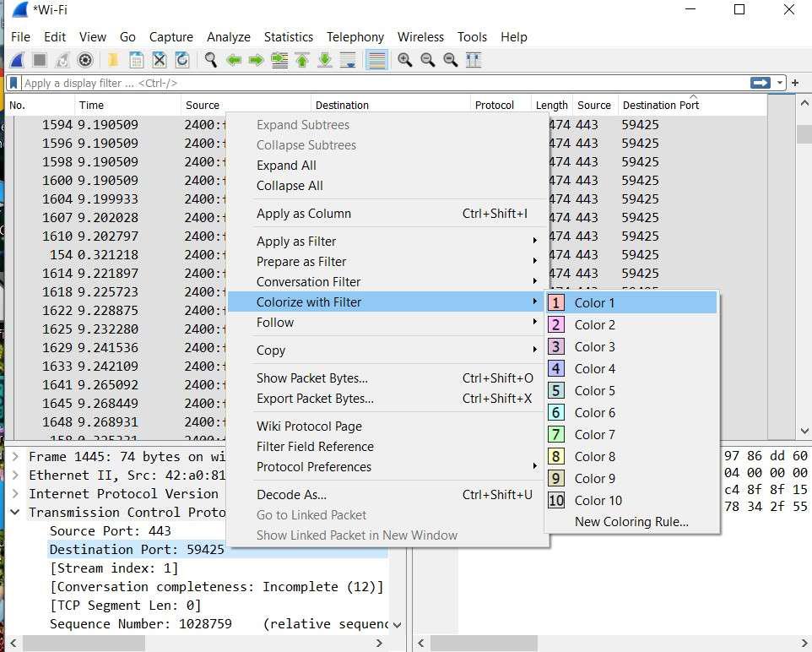Screen dimensions: 812x652
Task: Click the reload capture file icon
Action: (x=182, y=60)
